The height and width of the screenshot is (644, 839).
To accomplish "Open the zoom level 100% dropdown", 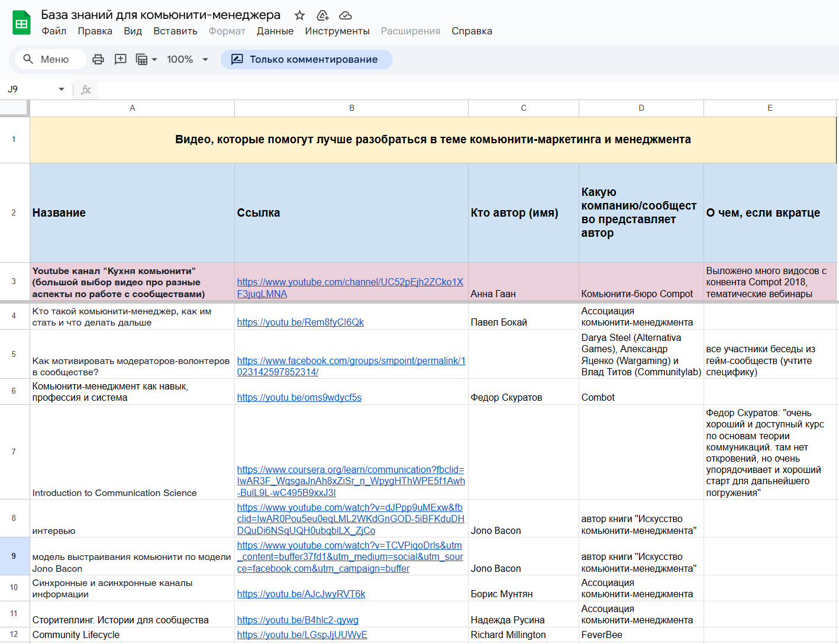I will (188, 59).
